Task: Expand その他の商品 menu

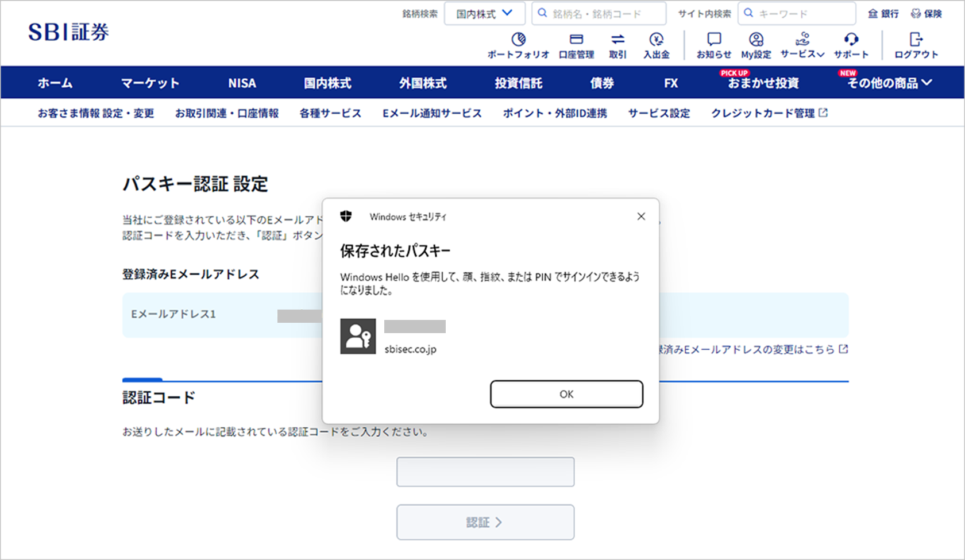Action: 889,83
